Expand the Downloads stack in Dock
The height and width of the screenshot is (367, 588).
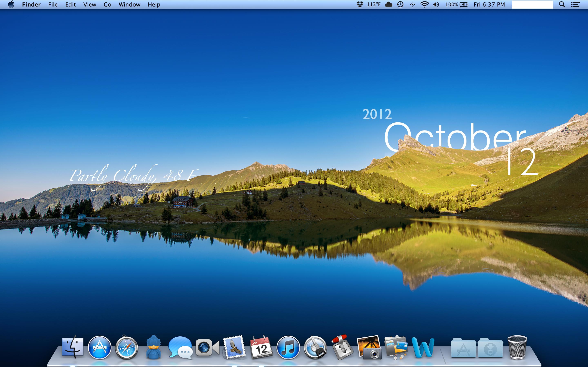coord(490,348)
